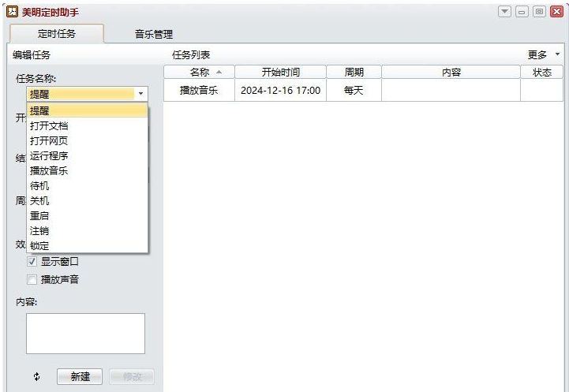The width and height of the screenshot is (569, 392).
Task: Choose 打开网页 from the dropdown
Action: [x=87, y=140]
